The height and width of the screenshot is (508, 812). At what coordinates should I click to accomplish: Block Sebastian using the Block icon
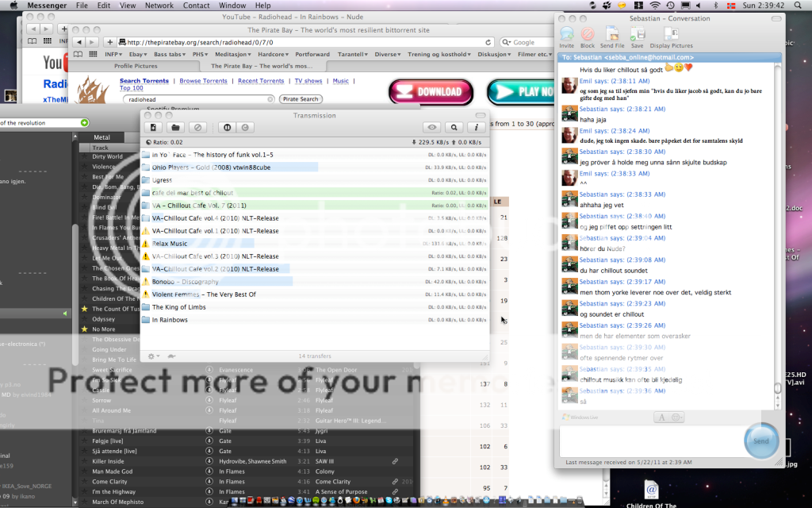(x=588, y=35)
